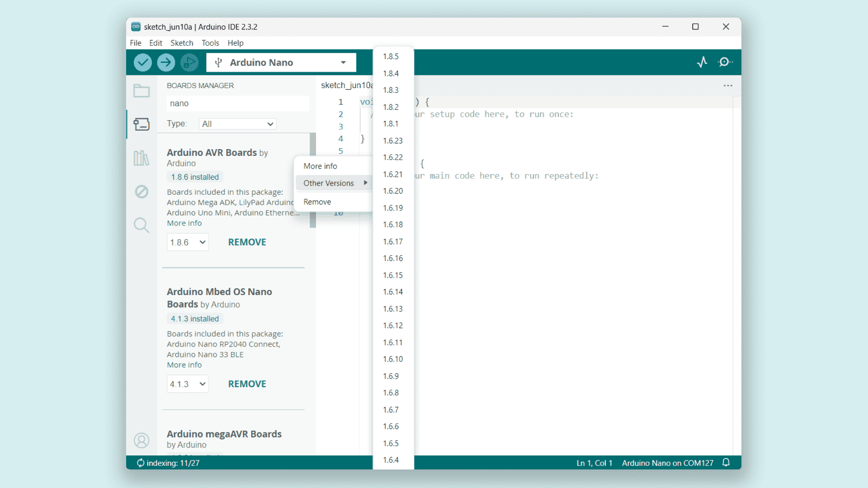Screen dimensions: 868x488
Task: Choose Remove in the context menu
Action: pos(317,202)
